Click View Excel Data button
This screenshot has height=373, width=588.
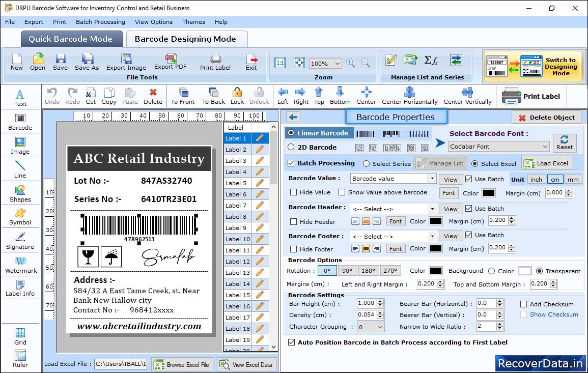click(x=246, y=364)
